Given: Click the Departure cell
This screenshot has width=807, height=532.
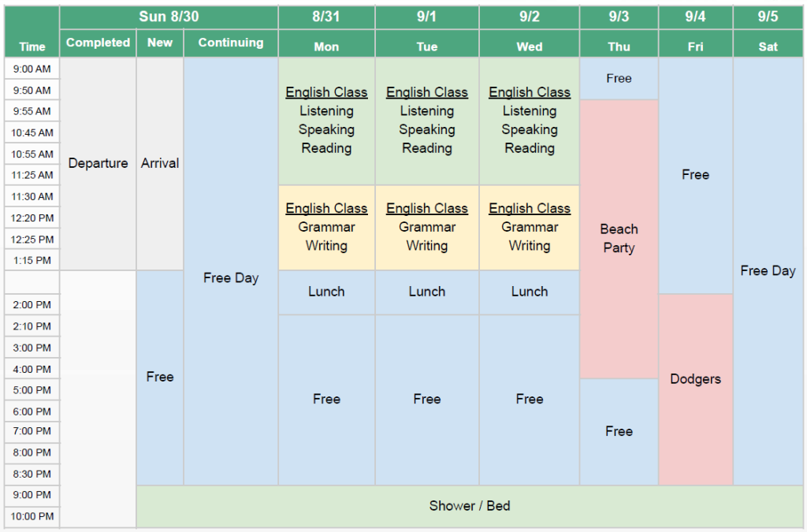Looking at the screenshot, I should [x=98, y=163].
